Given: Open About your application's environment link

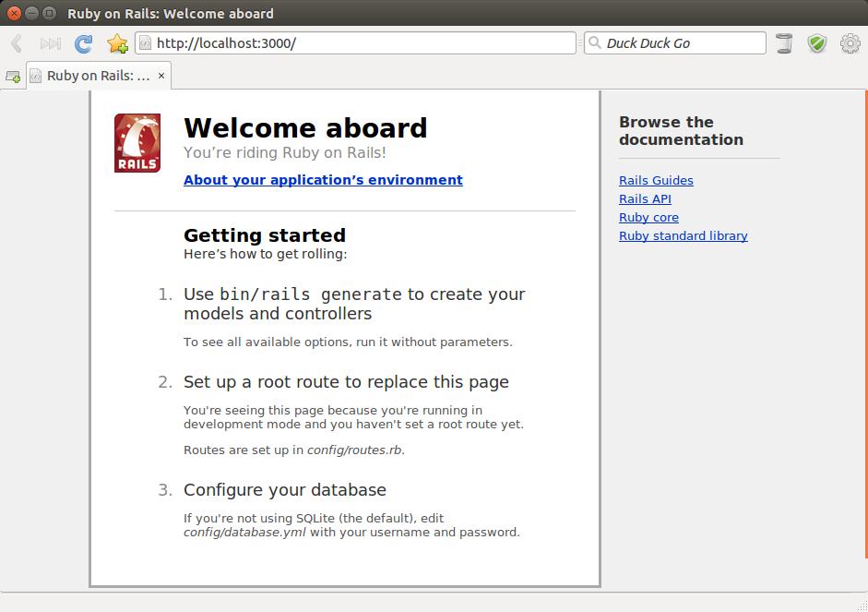Looking at the screenshot, I should 323,180.
